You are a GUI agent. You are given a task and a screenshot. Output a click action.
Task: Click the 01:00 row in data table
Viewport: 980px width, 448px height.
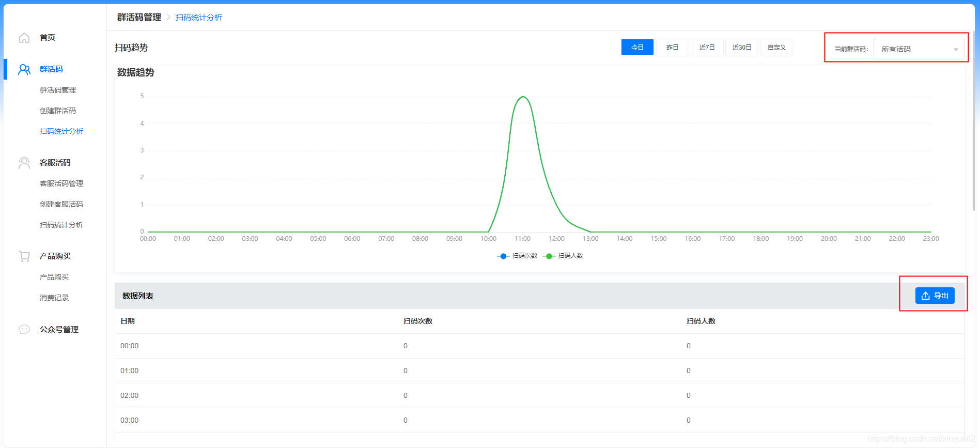pos(539,370)
